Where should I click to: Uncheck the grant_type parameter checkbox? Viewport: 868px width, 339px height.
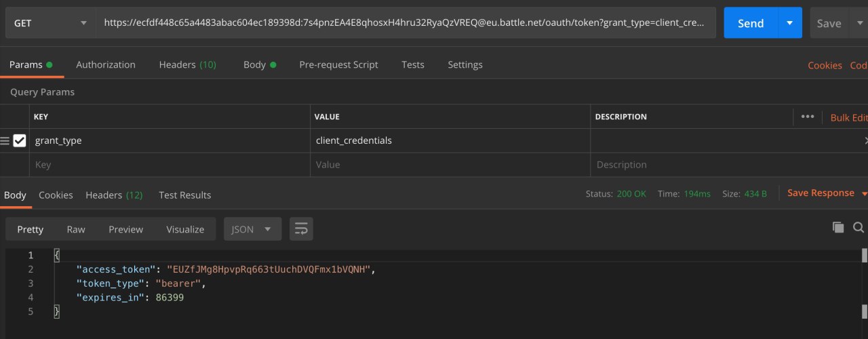click(x=20, y=141)
